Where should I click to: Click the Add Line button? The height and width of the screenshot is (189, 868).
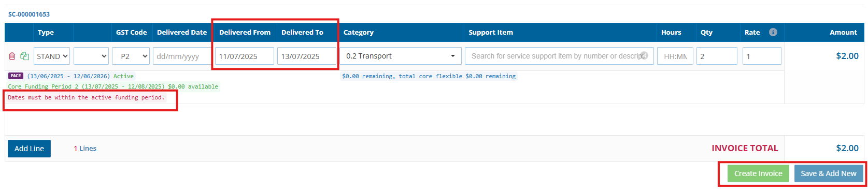(x=29, y=149)
